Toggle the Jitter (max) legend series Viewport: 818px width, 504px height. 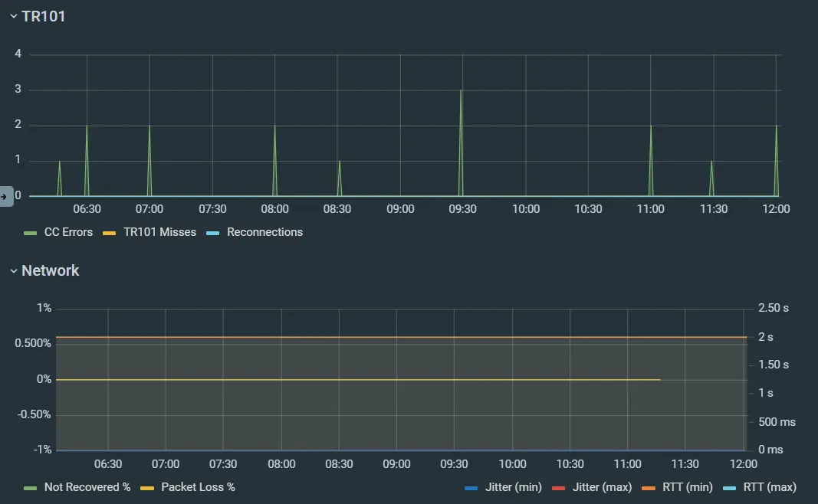pos(602,487)
